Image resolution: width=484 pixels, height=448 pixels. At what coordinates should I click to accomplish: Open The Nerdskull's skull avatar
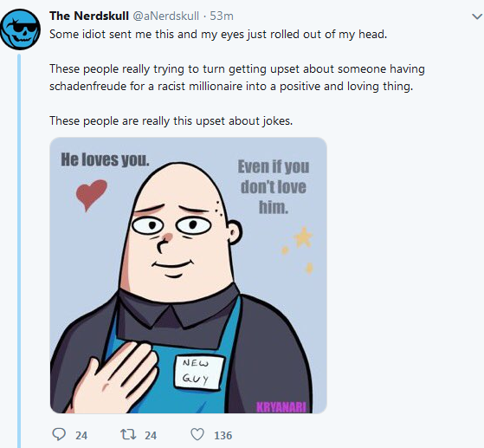[x=20, y=29]
